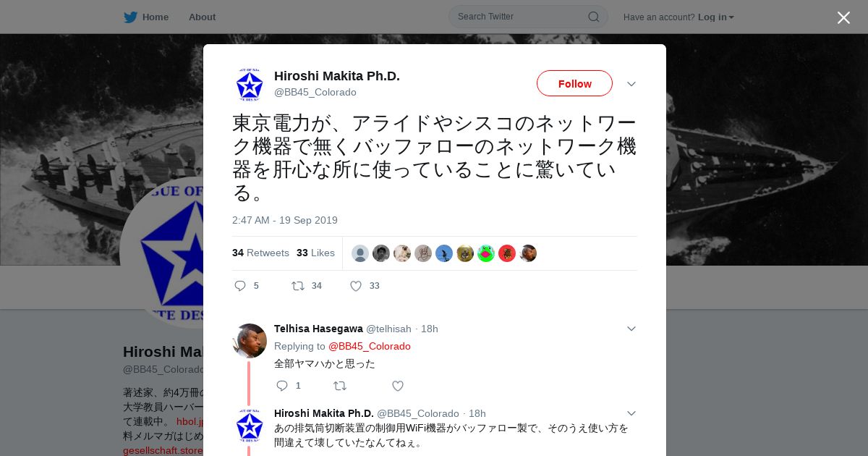View the 34 Retweets list
This screenshot has height=456, width=868.
[x=260, y=253]
